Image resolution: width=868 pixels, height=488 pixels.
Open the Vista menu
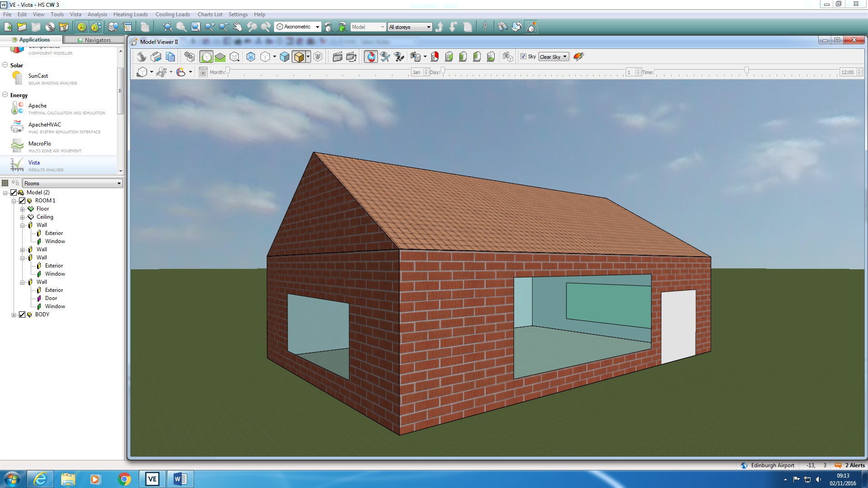point(75,14)
